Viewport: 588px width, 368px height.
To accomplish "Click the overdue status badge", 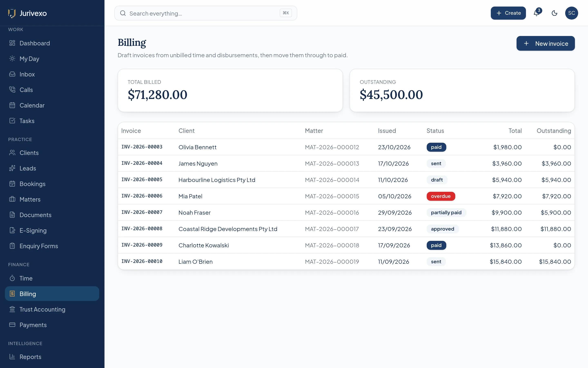I will click(441, 196).
